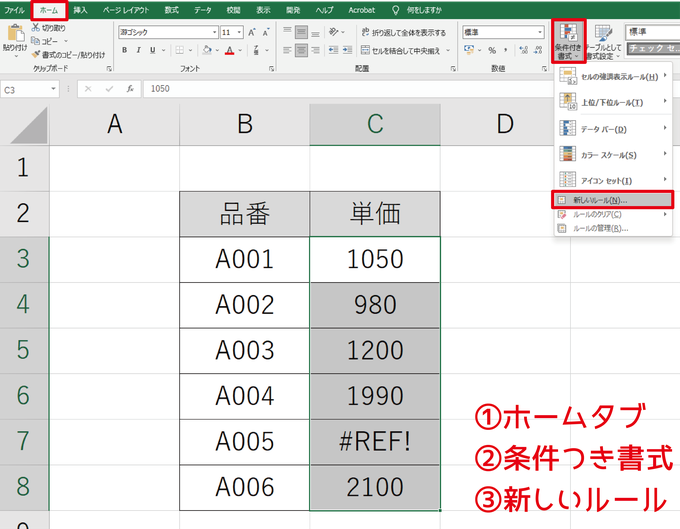This screenshot has width=680, height=529.
Task: Toggle bottom vertical alignment
Action: (315, 32)
